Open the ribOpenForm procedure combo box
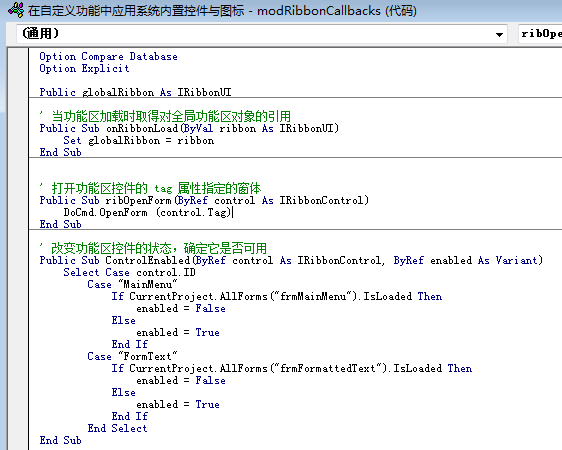The height and width of the screenshot is (450, 562). pos(540,34)
